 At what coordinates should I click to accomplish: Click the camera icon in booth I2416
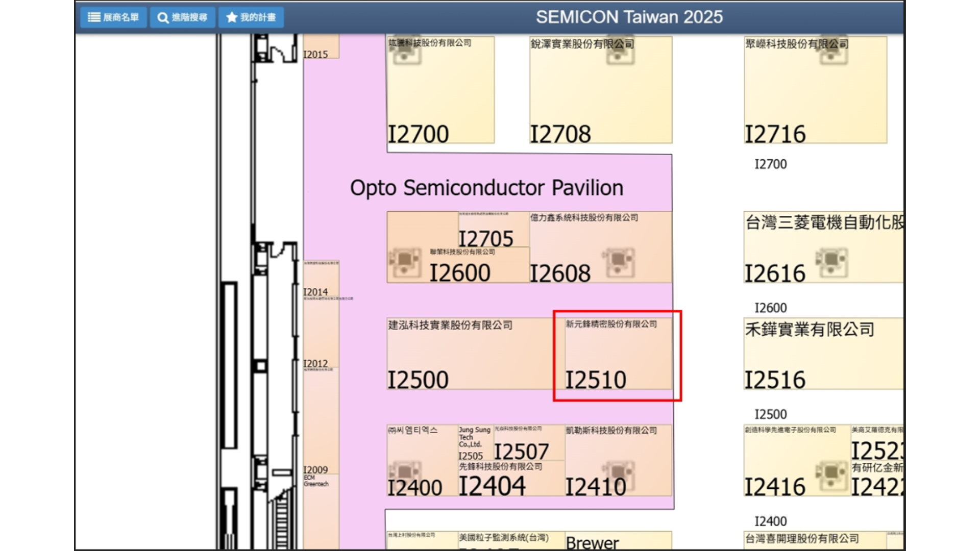(831, 475)
